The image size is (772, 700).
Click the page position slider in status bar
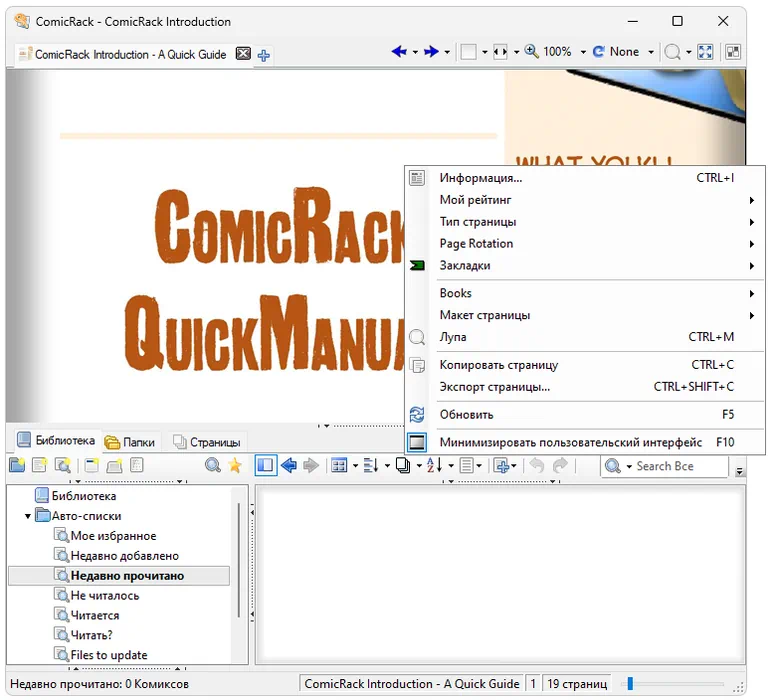tap(630, 683)
